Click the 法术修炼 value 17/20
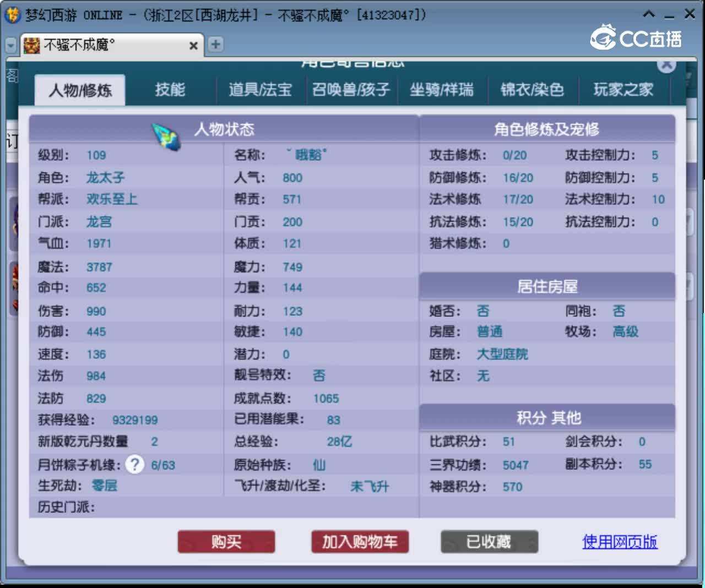The image size is (705, 588). tap(518, 199)
